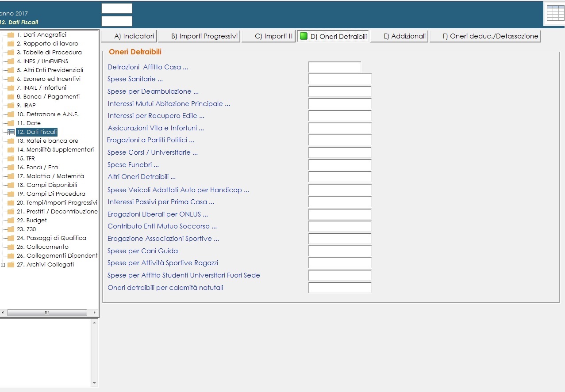Image resolution: width=565 pixels, height=392 pixels.
Task: Switch to the Addizionali tab
Action: click(400, 36)
